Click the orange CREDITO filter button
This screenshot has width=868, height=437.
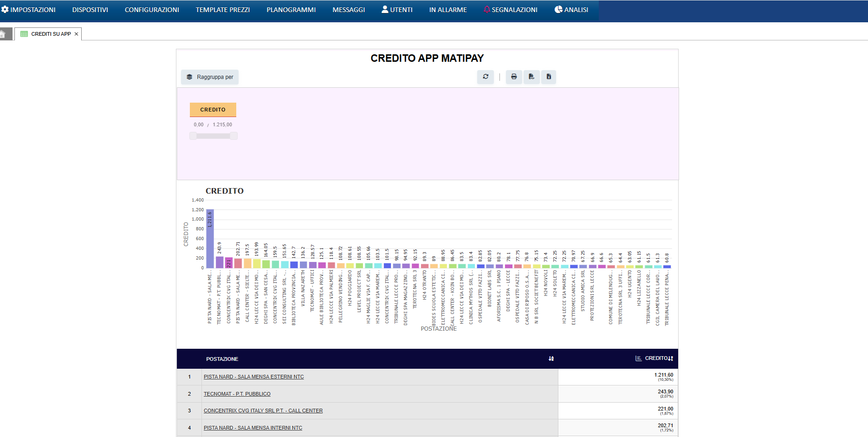[x=213, y=110]
